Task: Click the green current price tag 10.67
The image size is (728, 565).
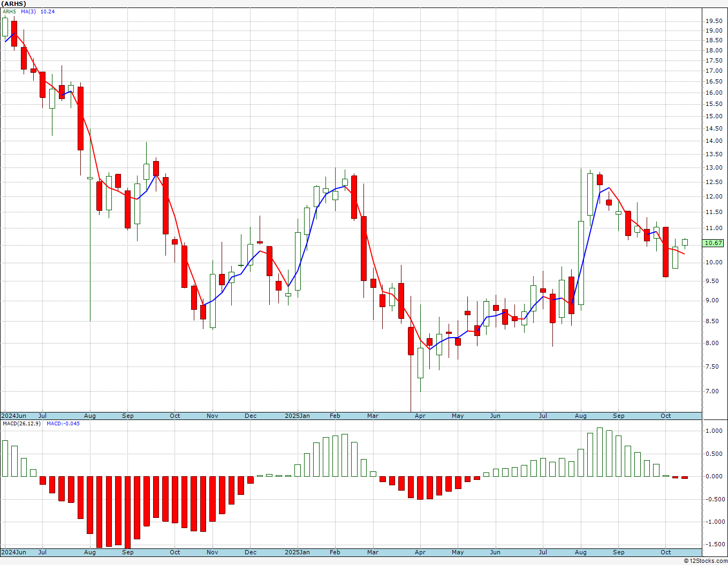Action: pyautogui.click(x=713, y=243)
